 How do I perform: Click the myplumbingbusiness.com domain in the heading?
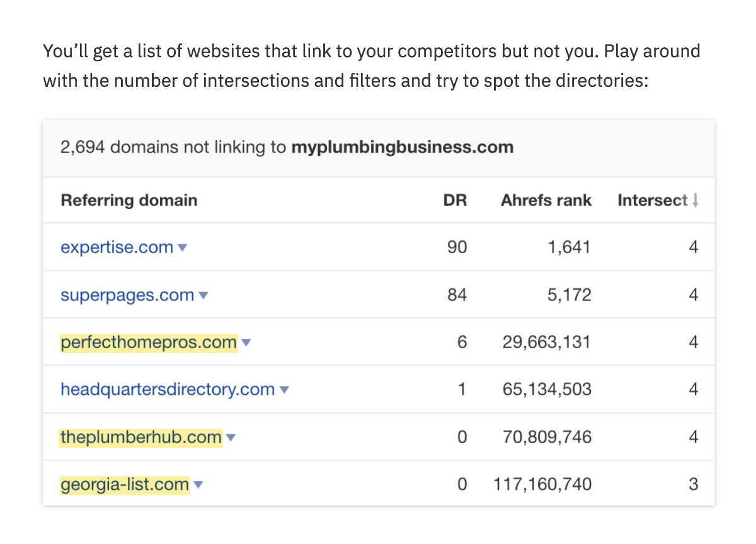point(402,148)
